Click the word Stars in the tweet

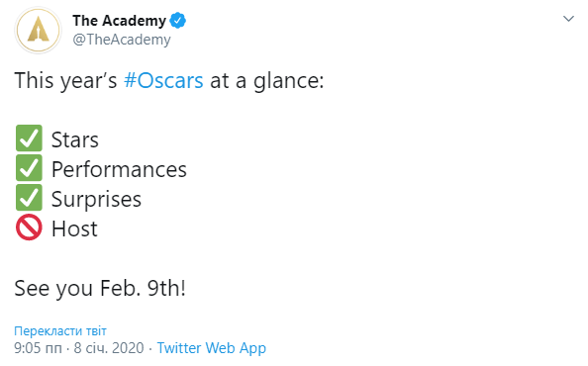click(75, 139)
